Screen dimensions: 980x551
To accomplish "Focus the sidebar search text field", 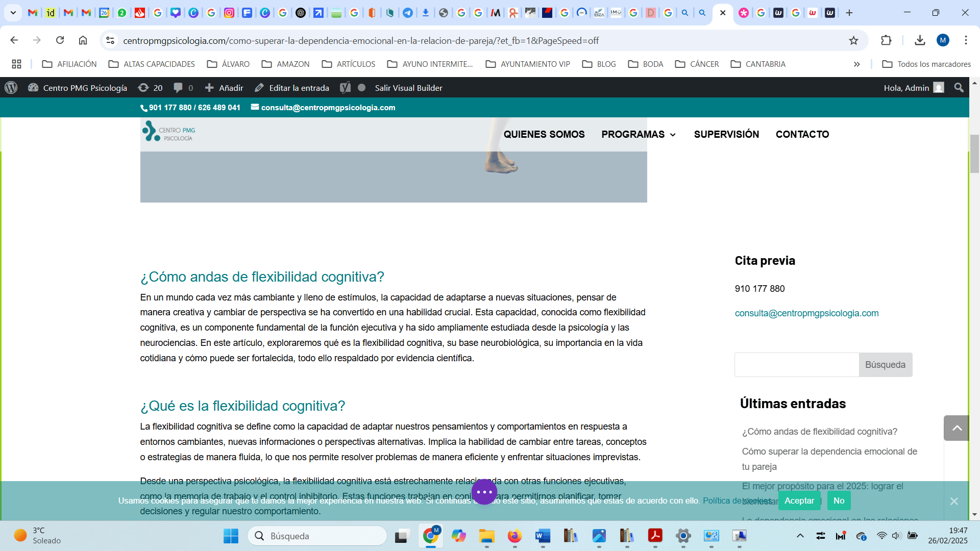I will pos(797,365).
